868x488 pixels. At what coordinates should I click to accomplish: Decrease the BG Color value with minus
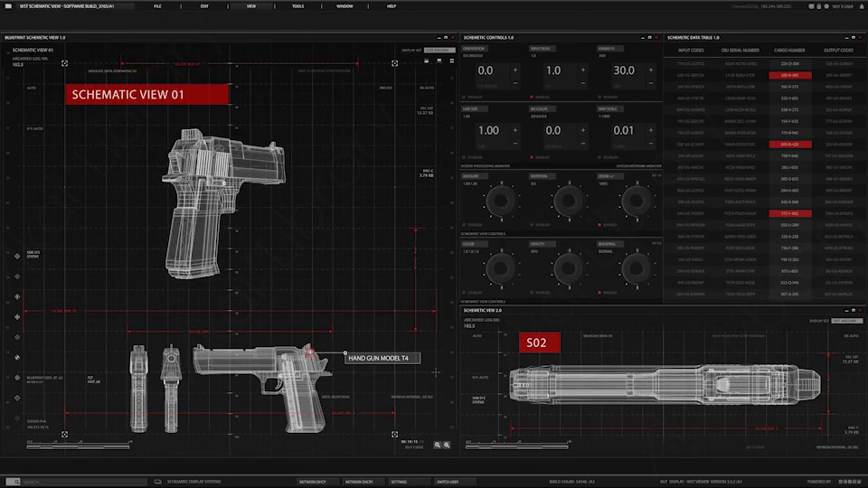click(x=583, y=144)
